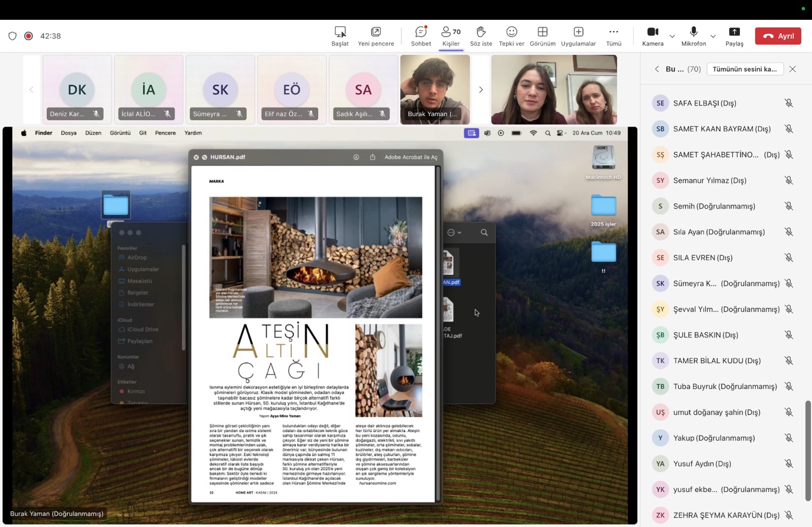Click the two-women video tile
The image size is (812, 527).
(554, 90)
